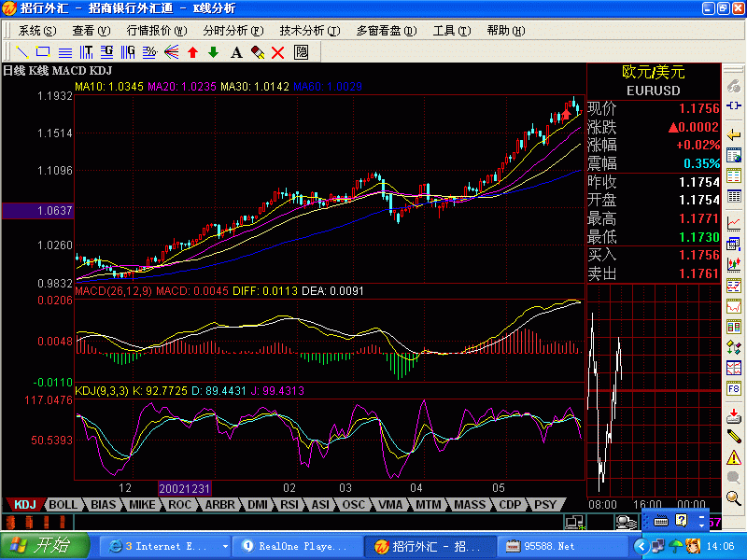
Task: Place a red up arrow marker
Action: coord(192,52)
